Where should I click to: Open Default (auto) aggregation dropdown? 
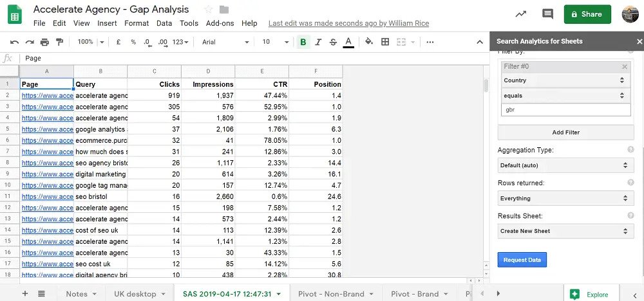pos(565,165)
